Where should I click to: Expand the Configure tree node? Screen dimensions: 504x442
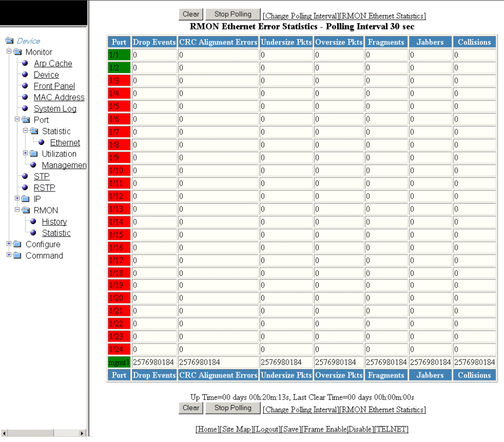[x=9, y=243]
